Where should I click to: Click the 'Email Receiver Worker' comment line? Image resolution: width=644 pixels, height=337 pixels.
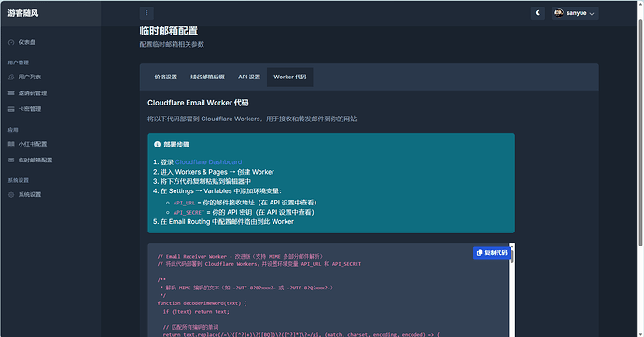coord(240,256)
